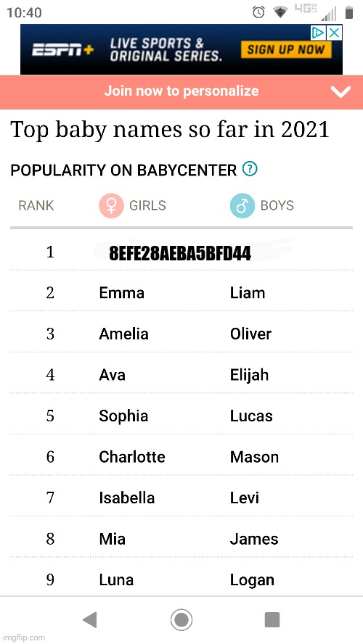Tap Join now to personalize banner

(x=181, y=91)
